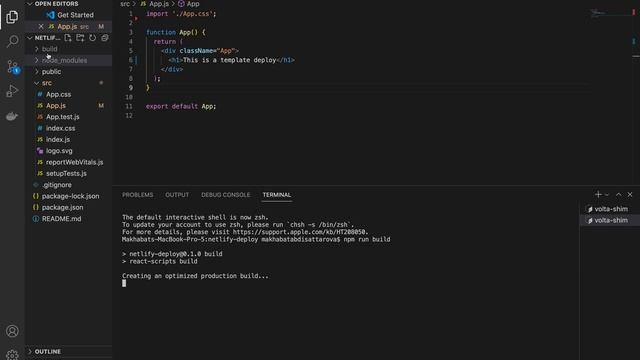Screen dimensions: 640x360
Task: Collapse the src folder
Action: tap(68, 83)
